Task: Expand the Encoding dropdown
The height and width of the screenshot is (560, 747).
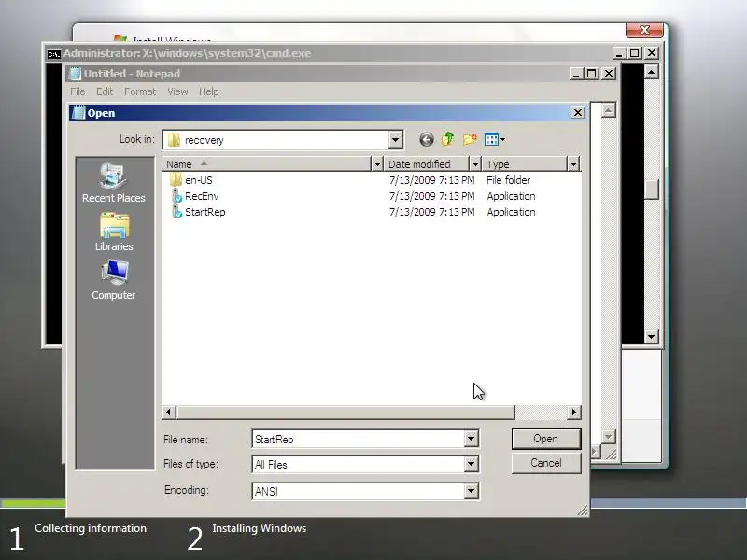Action: tap(471, 491)
